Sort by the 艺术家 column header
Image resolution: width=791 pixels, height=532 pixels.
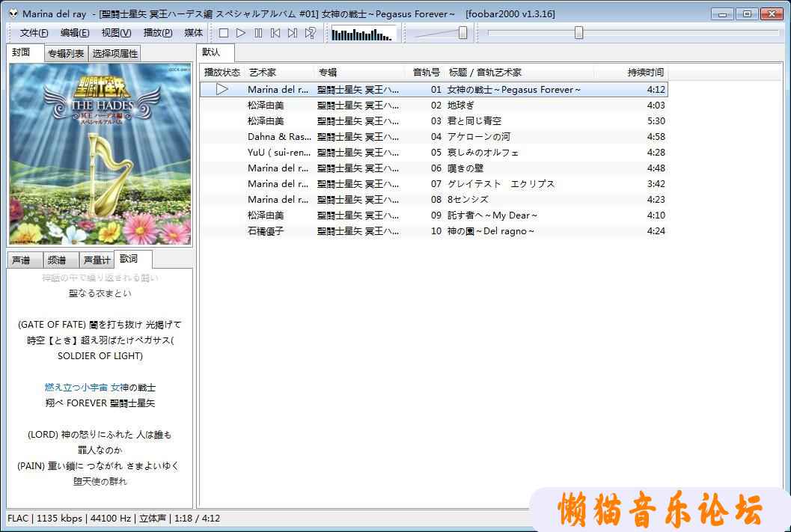(x=279, y=73)
